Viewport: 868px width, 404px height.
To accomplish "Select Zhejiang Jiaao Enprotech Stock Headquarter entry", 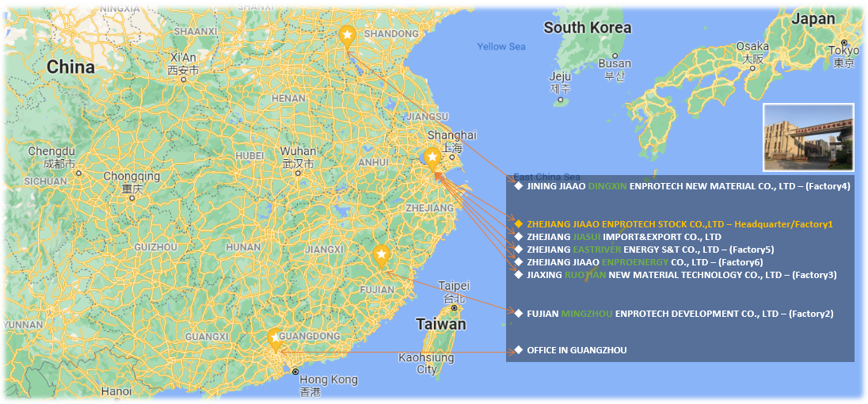I will pyautogui.click(x=680, y=224).
